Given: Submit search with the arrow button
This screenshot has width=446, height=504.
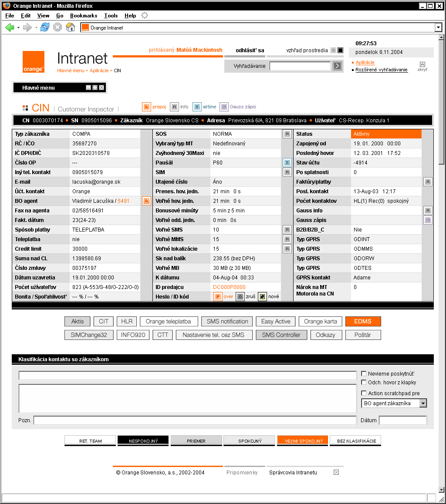Looking at the screenshot, I should (337, 66).
